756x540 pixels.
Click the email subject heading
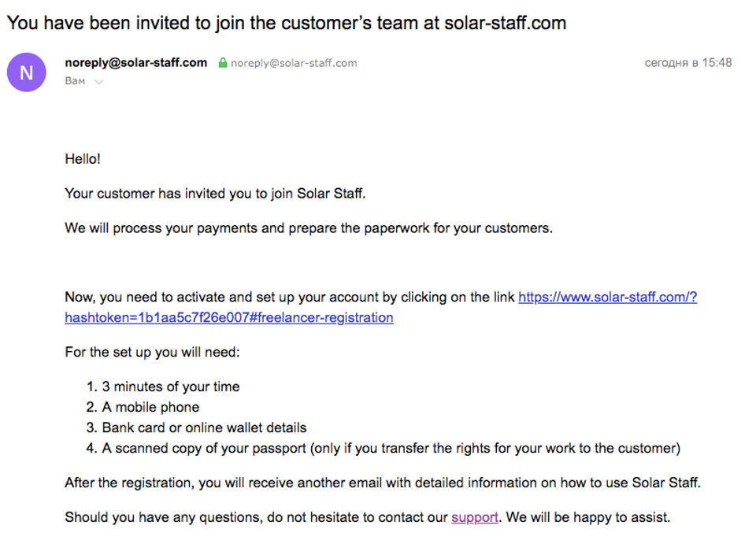pyautogui.click(x=286, y=23)
